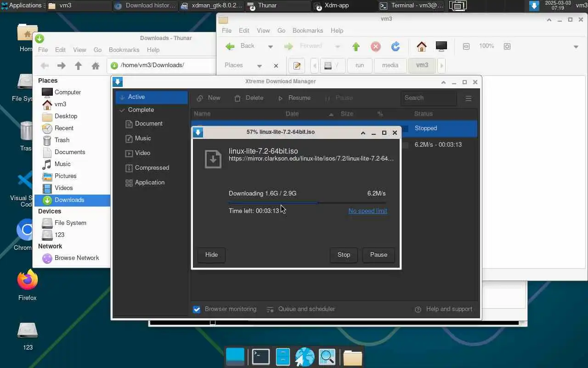Viewport: 588px width, 368px height.
Task: Stop the linux-lite download
Action: click(344, 255)
